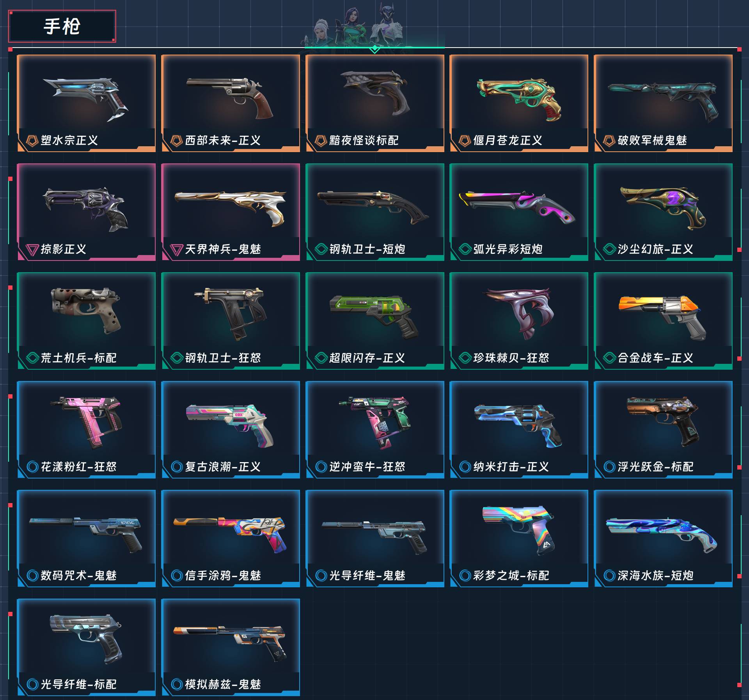Click the orange rarity icon beside 西部未来-正义

[x=176, y=140]
